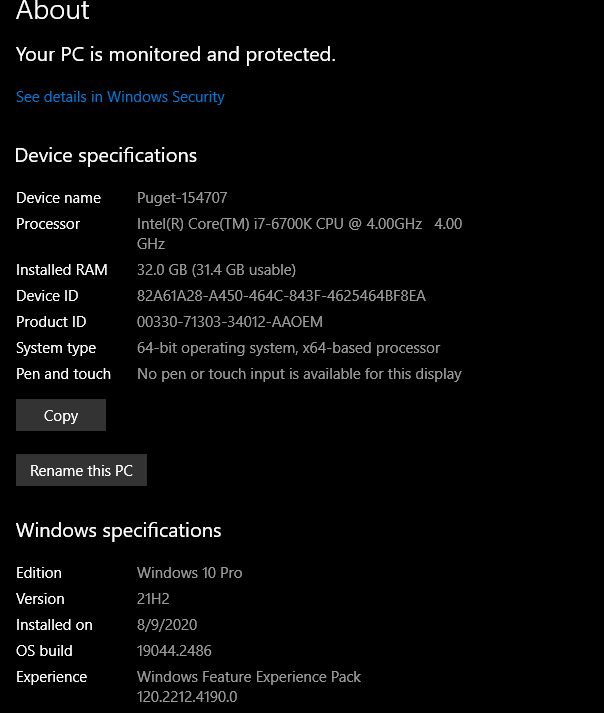
Task: Click the installed on date 8/9/2020
Action: [x=165, y=625]
